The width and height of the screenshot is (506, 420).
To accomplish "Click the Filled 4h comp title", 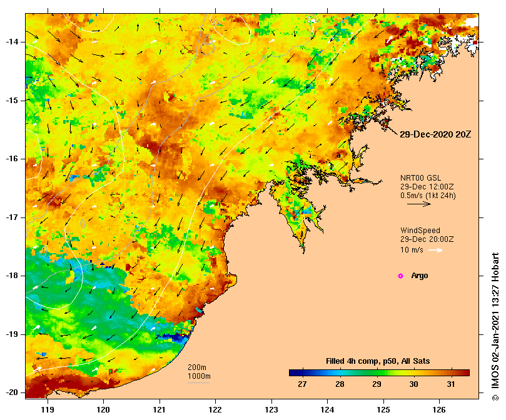I will [378, 361].
